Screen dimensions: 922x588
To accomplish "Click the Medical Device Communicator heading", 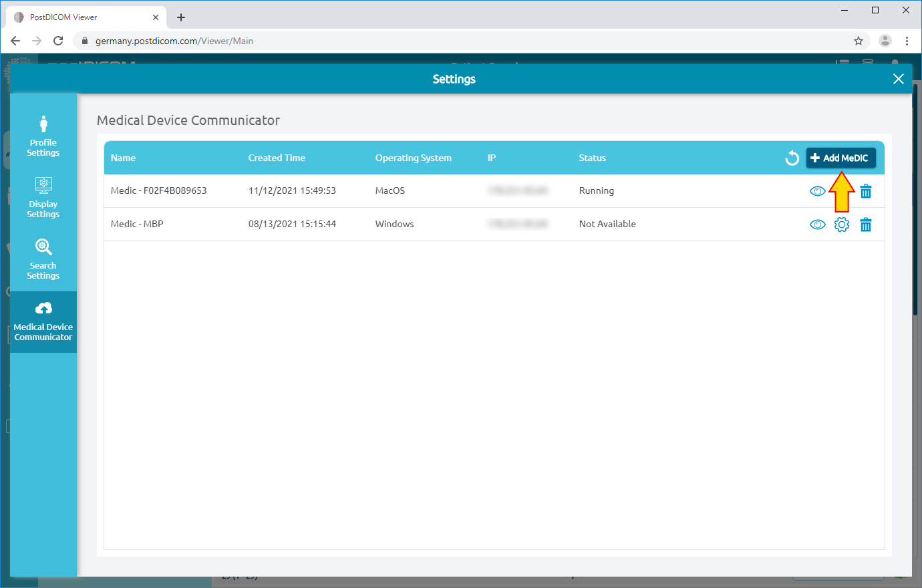I will [188, 120].
